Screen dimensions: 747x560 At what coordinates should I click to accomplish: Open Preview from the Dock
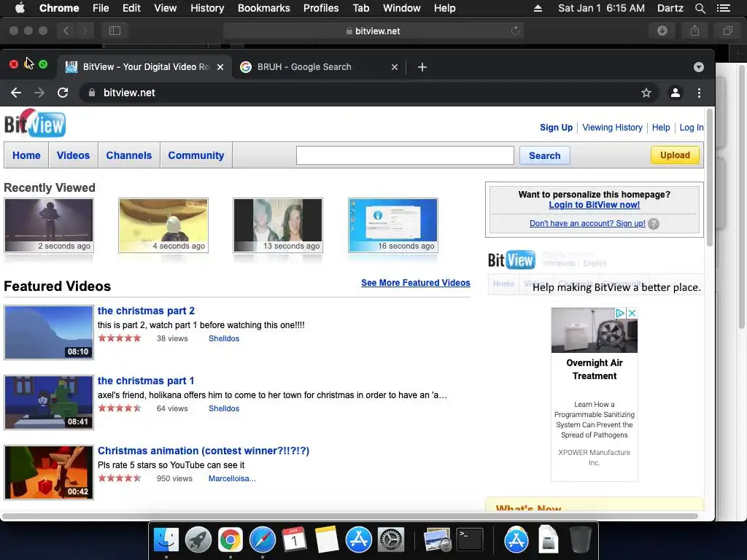tap(438, 540)
